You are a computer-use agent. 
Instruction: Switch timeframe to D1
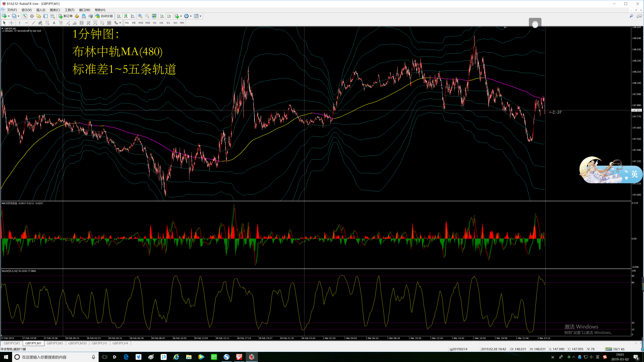168,23
